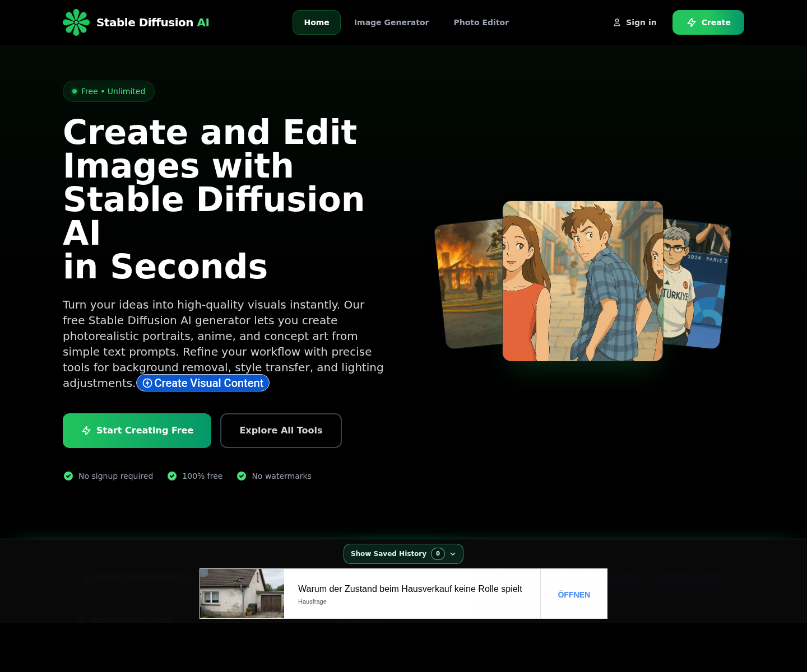Click the user icon beside Sign in

point(617,22)
